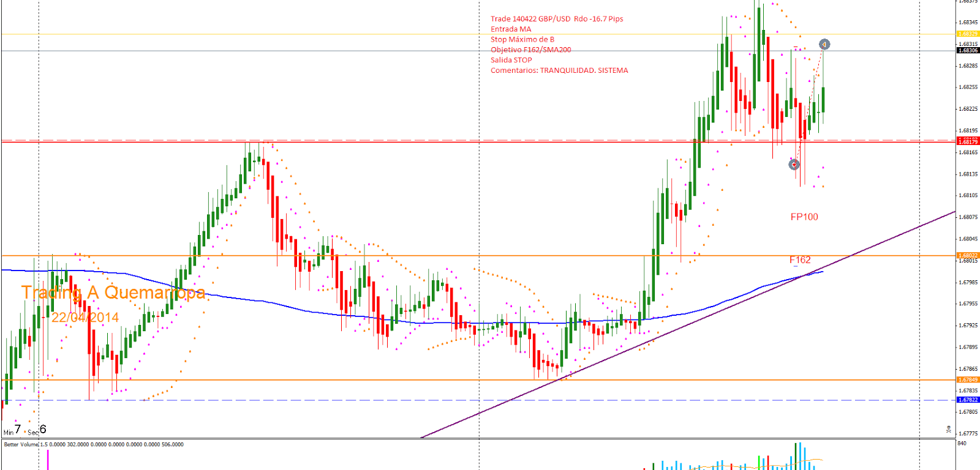Select the 'Comentarios: TRANQUILIDAD. SISTEMA' text

click(559, 70)
